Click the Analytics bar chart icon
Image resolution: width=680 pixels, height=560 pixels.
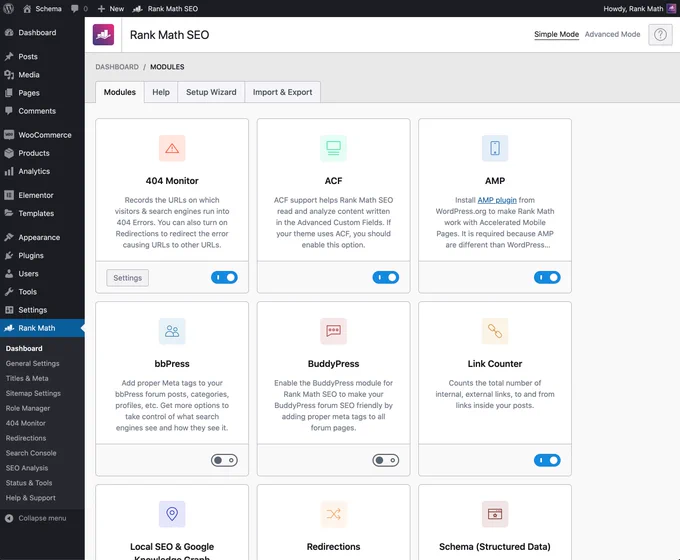[x=9, y=171]
